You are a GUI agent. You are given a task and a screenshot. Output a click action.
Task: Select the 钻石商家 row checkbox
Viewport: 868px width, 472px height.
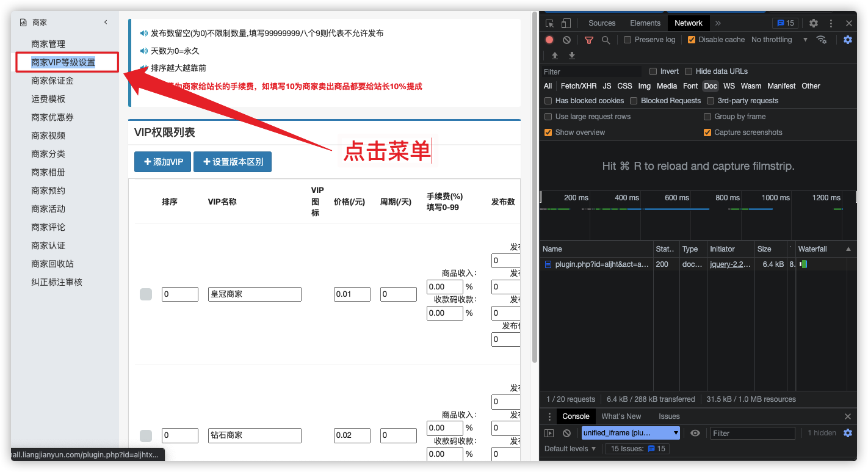tap(146, 436)
